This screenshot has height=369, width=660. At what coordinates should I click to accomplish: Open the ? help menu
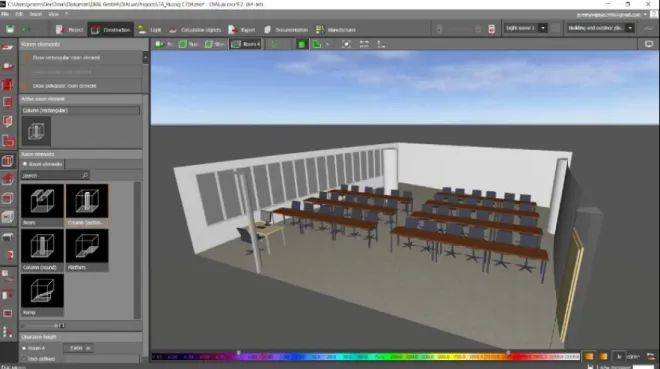[66, 14]
